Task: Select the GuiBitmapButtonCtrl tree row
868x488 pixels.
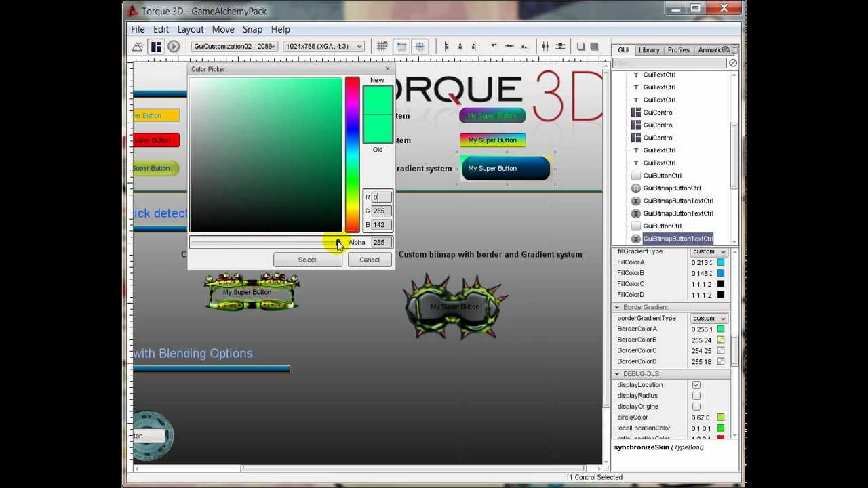Action: 671,188
